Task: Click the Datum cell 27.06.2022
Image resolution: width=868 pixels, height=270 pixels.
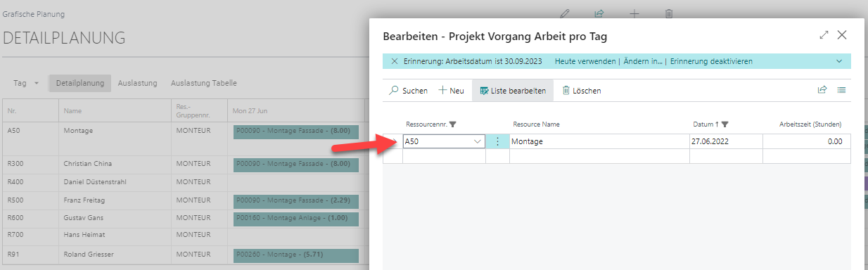Action: [726, 141]
